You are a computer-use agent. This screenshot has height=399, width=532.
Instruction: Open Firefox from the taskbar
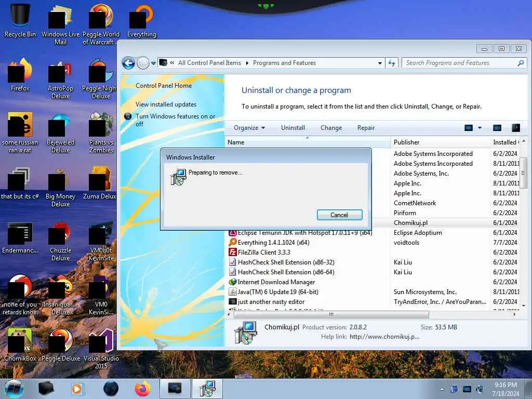tap(143, 389)
